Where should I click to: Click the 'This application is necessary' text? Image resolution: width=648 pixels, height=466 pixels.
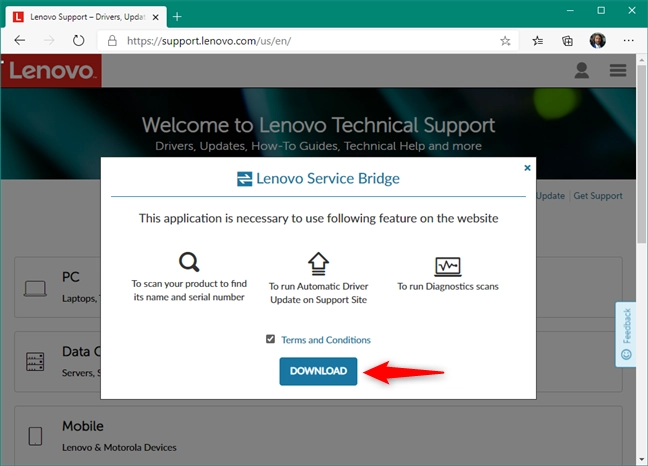click(318, 218)
